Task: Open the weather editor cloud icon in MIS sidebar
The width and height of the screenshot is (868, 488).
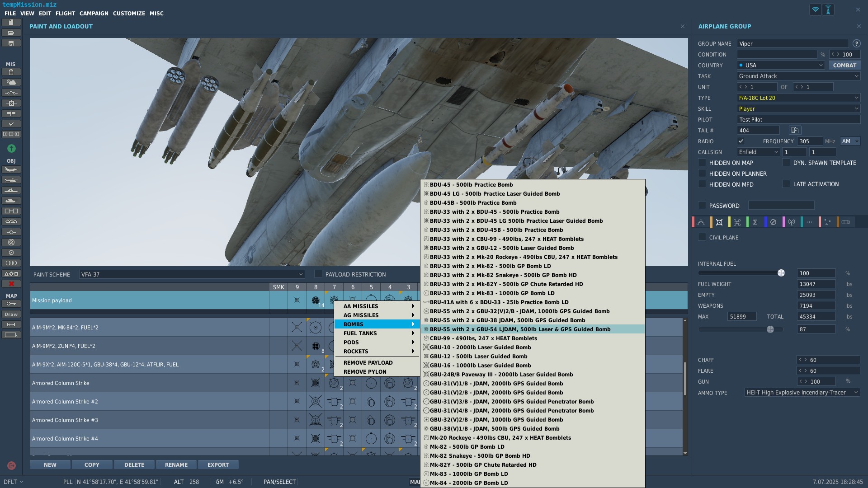Action: click(11, 82)
